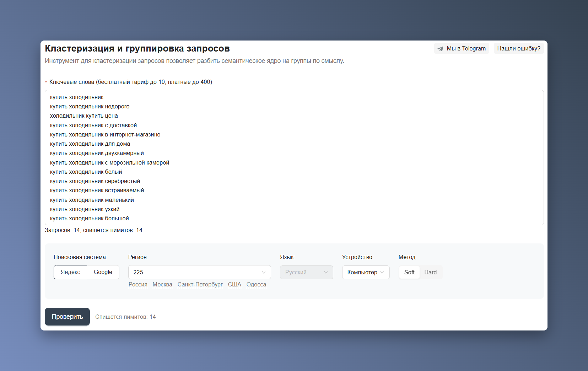Select Яндекс search engine
The width and height of the screenshot is (588, 371).
[x=70, y=272]
